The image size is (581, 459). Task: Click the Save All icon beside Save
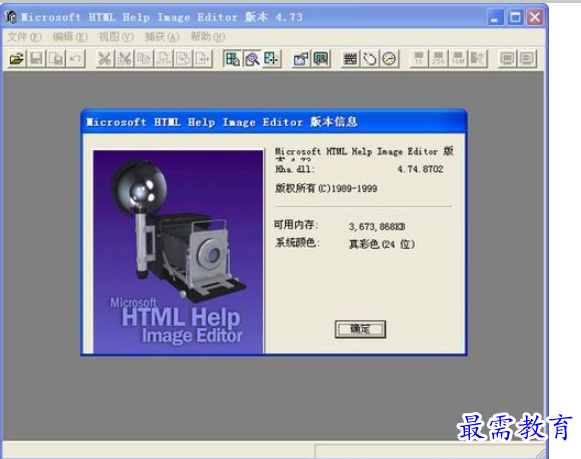[56, 59]
